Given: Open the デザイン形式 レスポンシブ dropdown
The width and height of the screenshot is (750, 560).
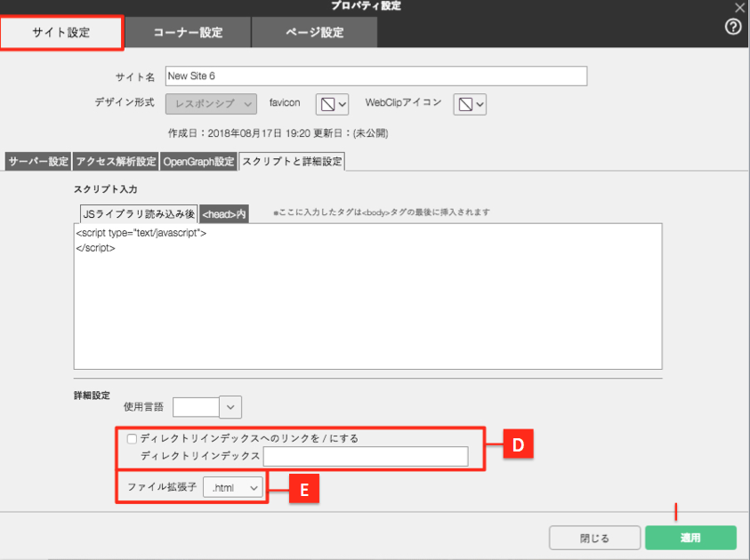Looking at the screenshot, I should pos(211,104).
